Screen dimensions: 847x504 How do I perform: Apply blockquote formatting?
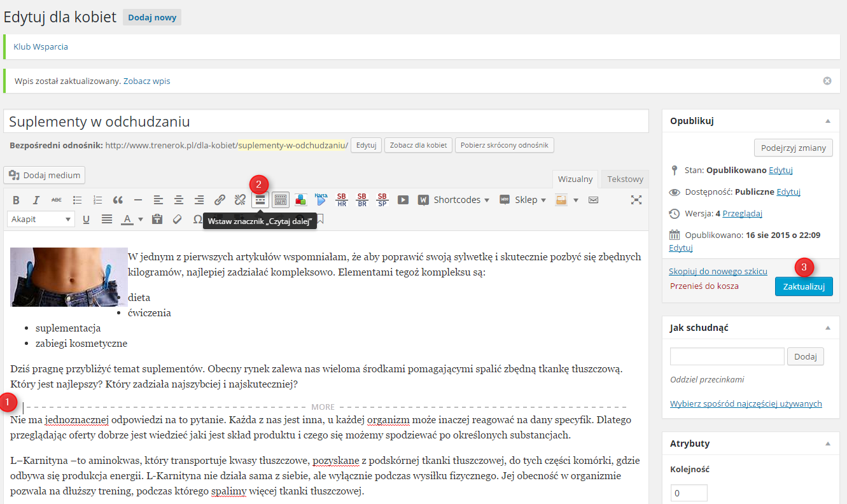[118, 200]
